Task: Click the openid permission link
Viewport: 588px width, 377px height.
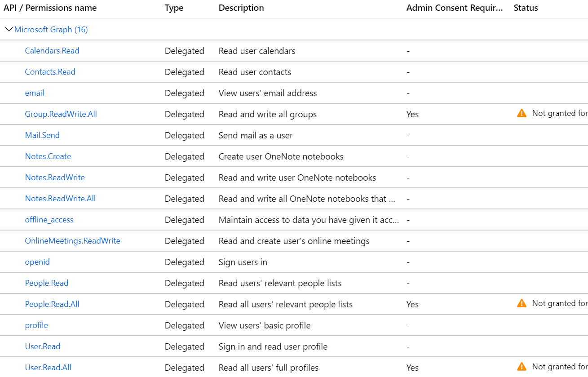Action: point(37,262)
